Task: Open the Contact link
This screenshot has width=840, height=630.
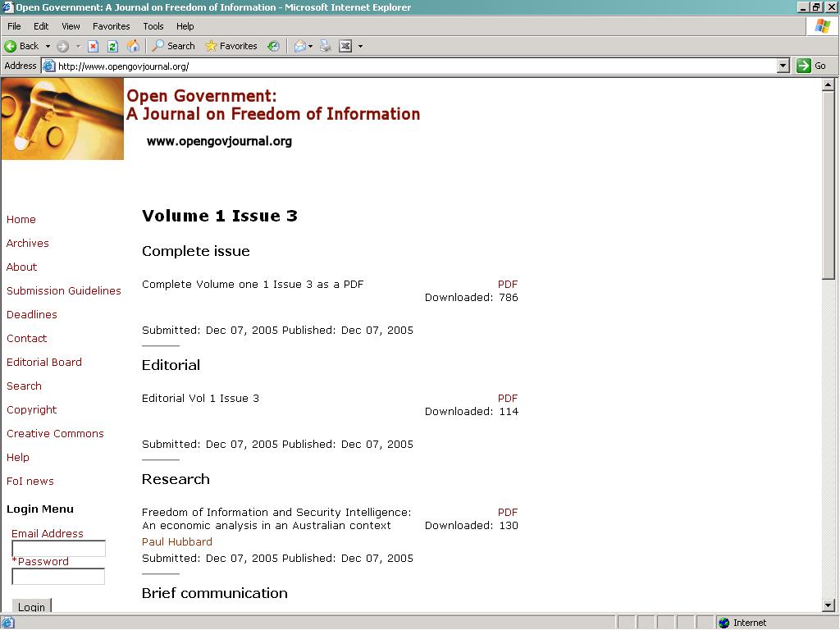Action: coord(26,339)
